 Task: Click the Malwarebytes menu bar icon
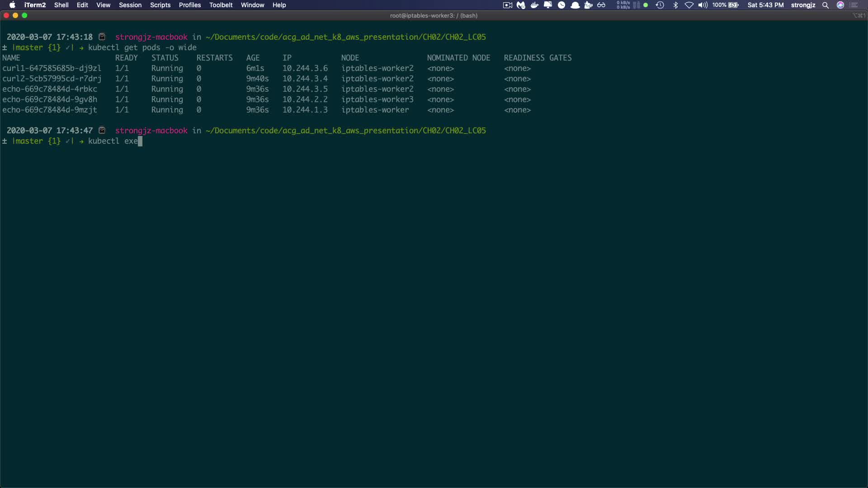pos(521,5)
